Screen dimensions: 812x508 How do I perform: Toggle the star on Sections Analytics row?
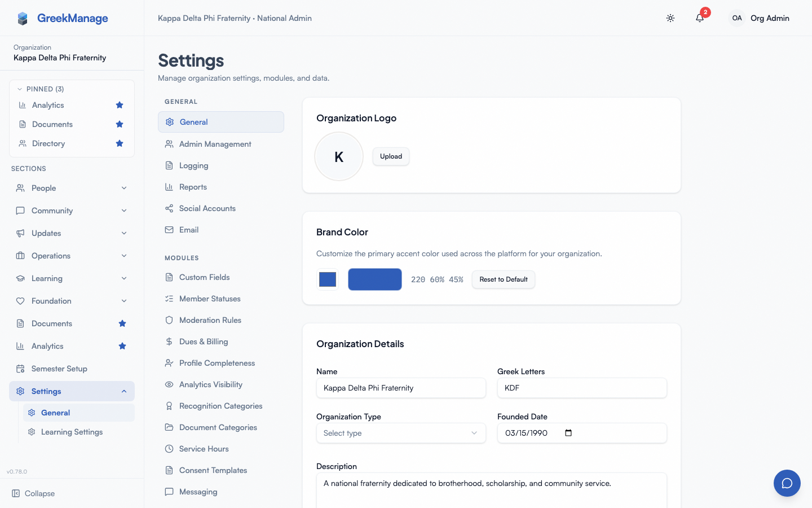[122, 346]
